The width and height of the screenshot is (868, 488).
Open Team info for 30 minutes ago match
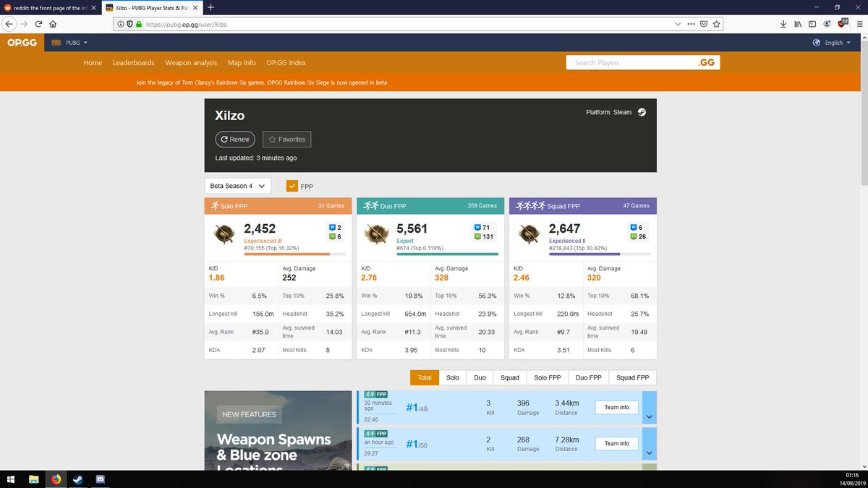point(617,407)
